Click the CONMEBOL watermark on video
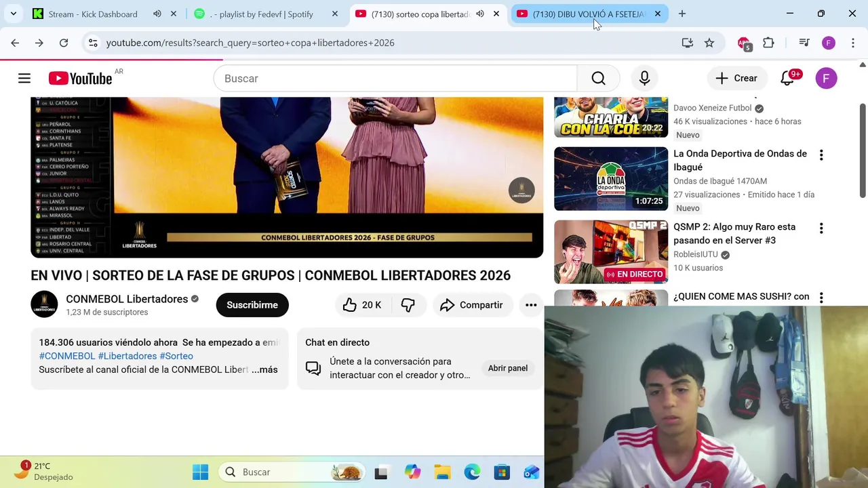This screenshot has width=868, height=488. tap(521, 190)
